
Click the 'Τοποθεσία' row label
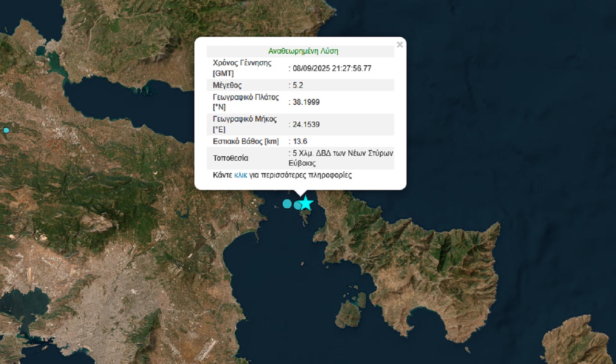coord(230,158)
